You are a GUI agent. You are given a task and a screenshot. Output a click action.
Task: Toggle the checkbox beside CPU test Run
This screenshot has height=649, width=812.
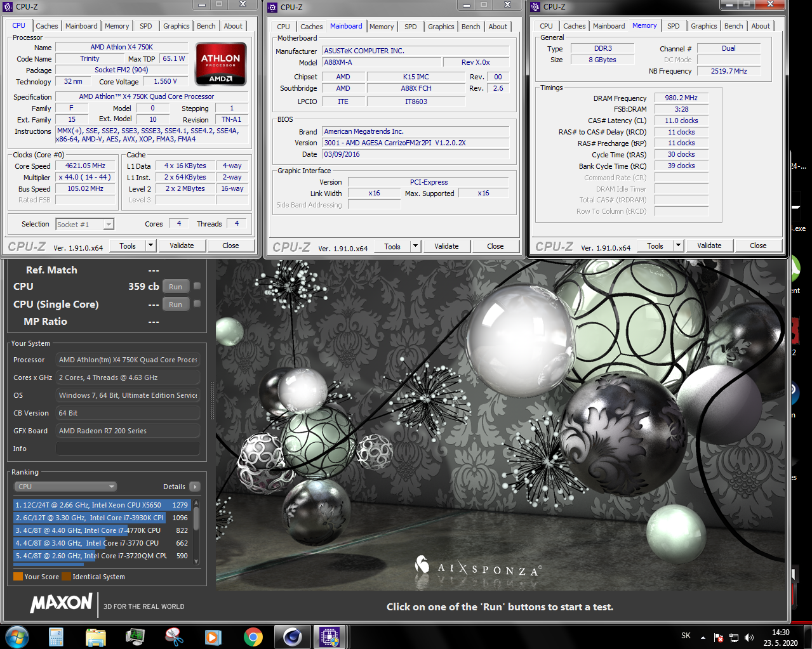197,286
